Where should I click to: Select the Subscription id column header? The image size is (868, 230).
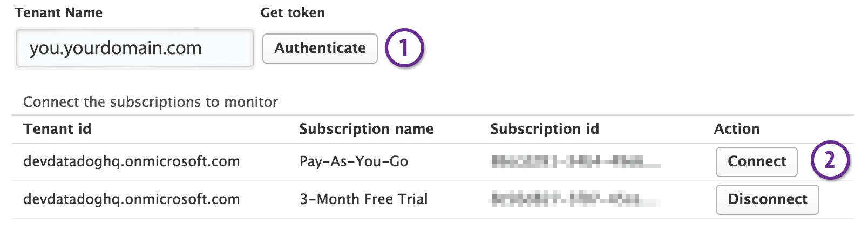point(544,129)
